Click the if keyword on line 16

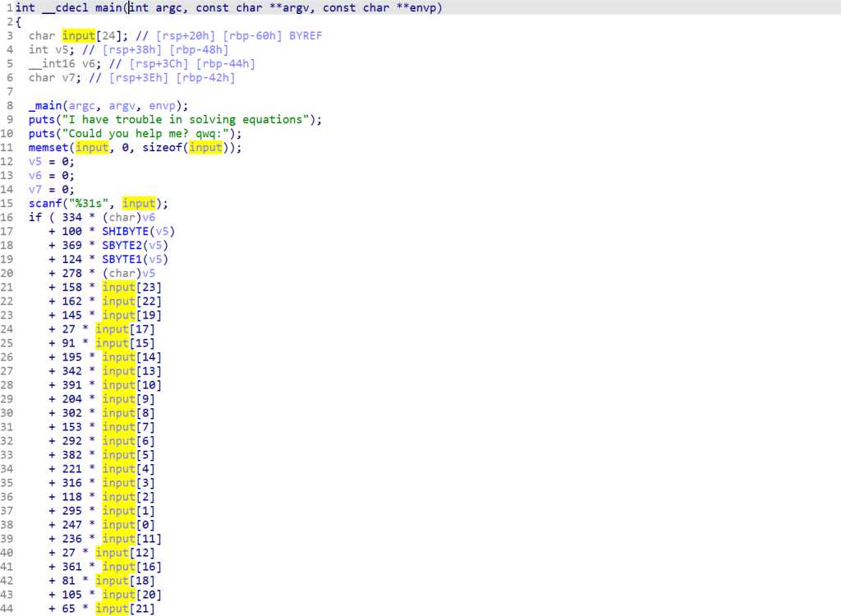(x=34, y=218)
